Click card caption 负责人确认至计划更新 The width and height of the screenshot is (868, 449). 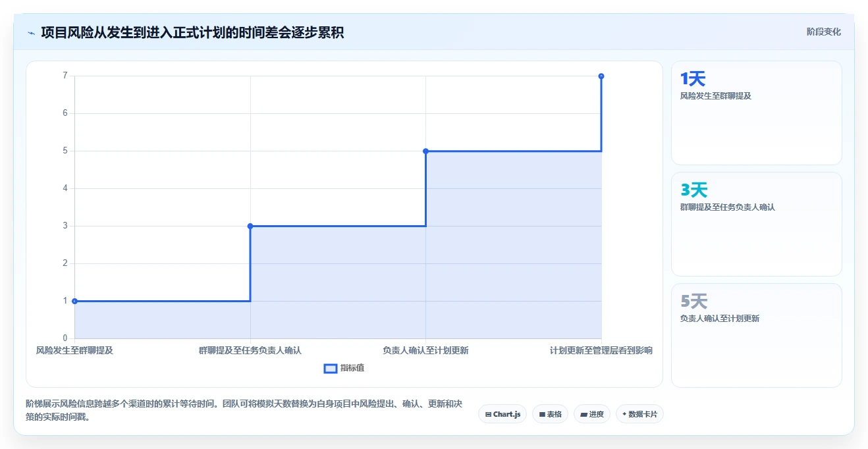(x=720, y=318)
